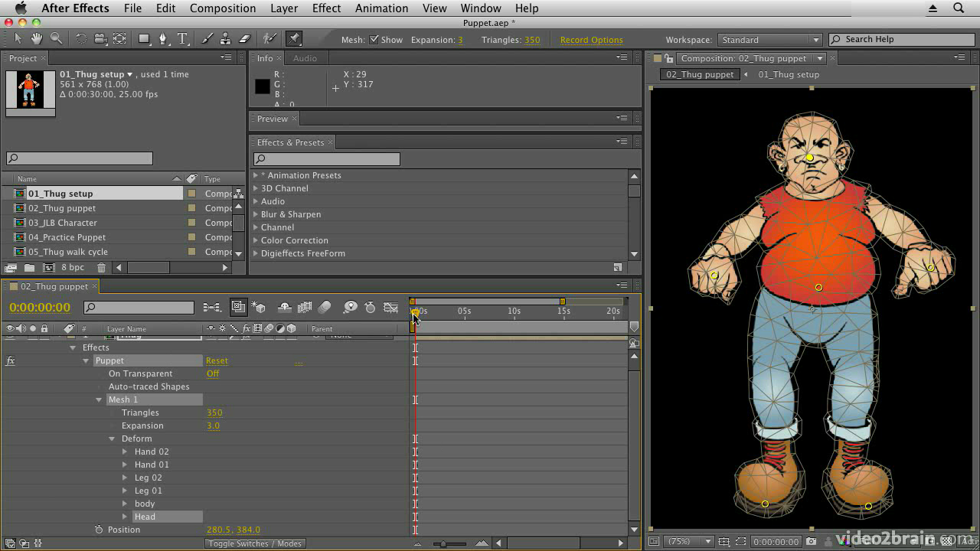Image resolution: width=980 pixels, height=551 pixels.
Task: Select the Zoom magnifier tool
Action: [56, 38]
